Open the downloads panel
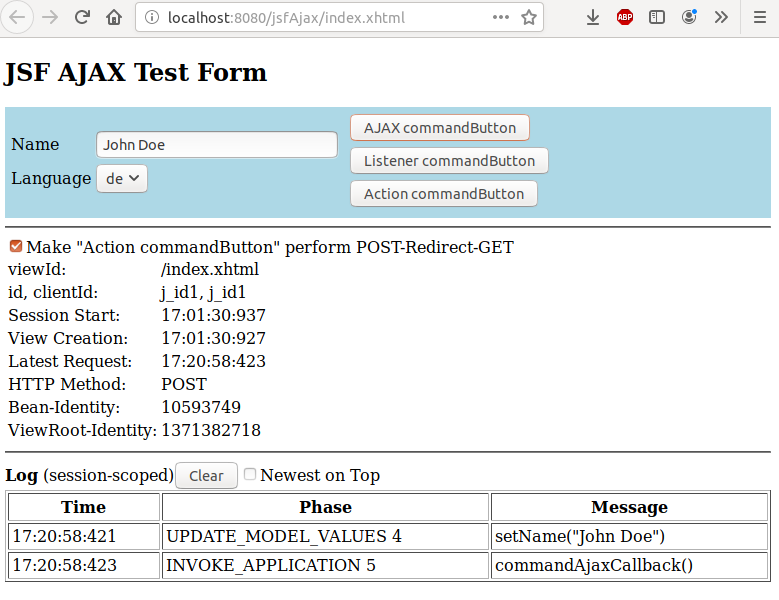This screenshot has width=779, height=600. pyautogui.click(x=593, y=17)
